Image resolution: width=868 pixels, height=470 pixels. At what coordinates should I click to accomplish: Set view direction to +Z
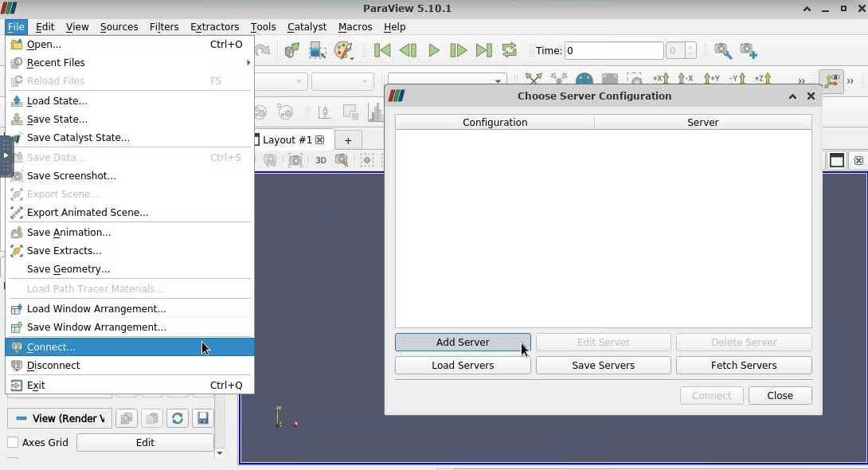[762, 80]
